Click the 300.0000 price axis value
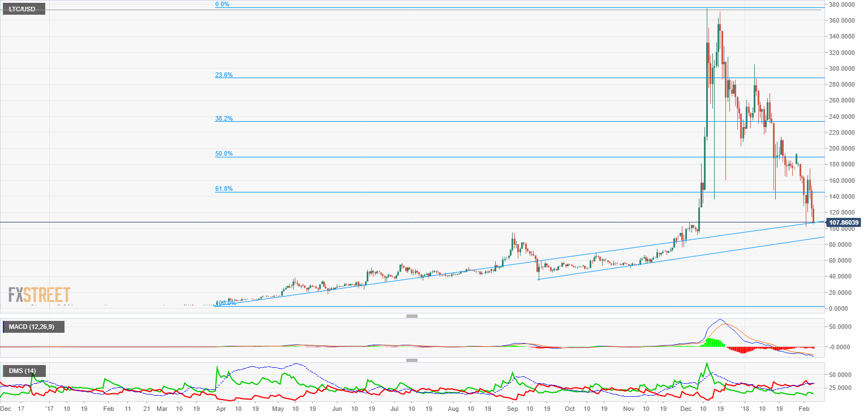 [842, 68]
